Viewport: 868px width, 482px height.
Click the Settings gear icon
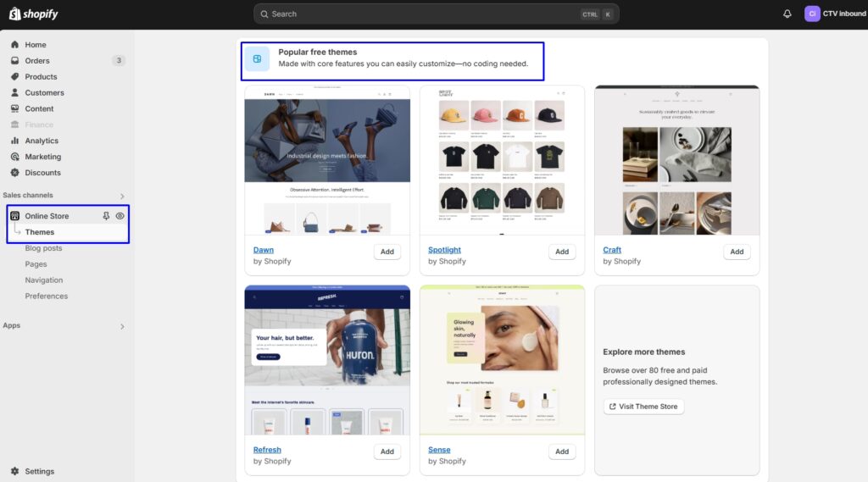[15, 471]
